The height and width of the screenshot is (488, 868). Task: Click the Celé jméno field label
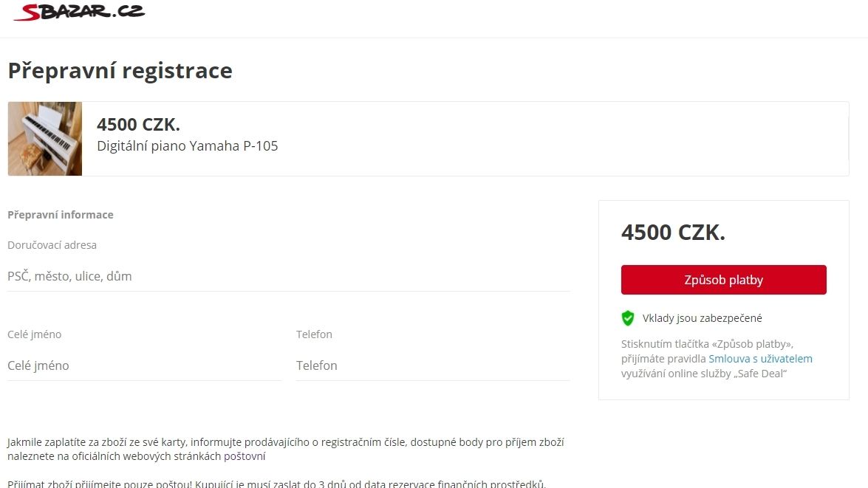(x=34, y=334)
